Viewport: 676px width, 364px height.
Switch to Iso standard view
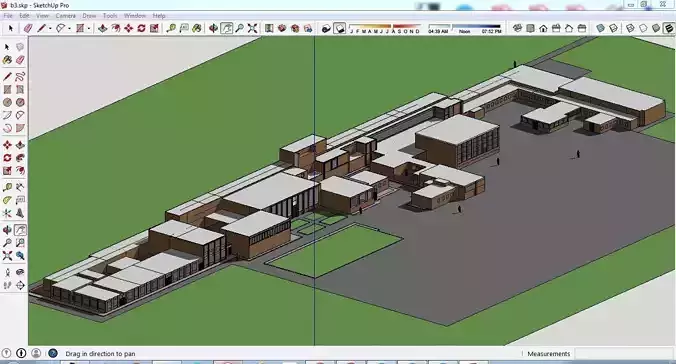coord(517,28)
